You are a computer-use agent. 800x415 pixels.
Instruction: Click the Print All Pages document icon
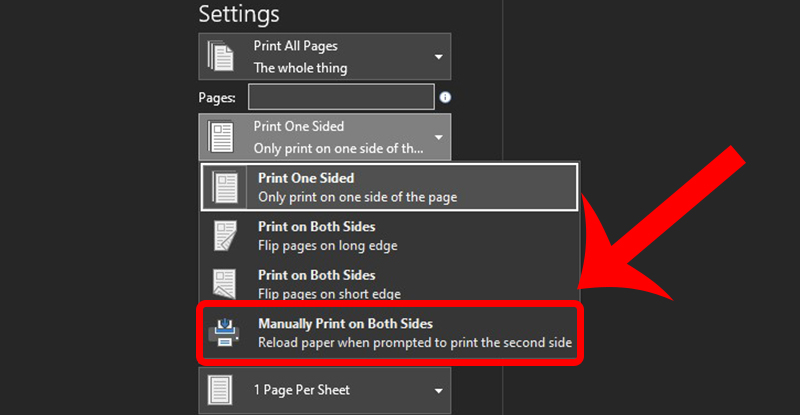(222, 57)
